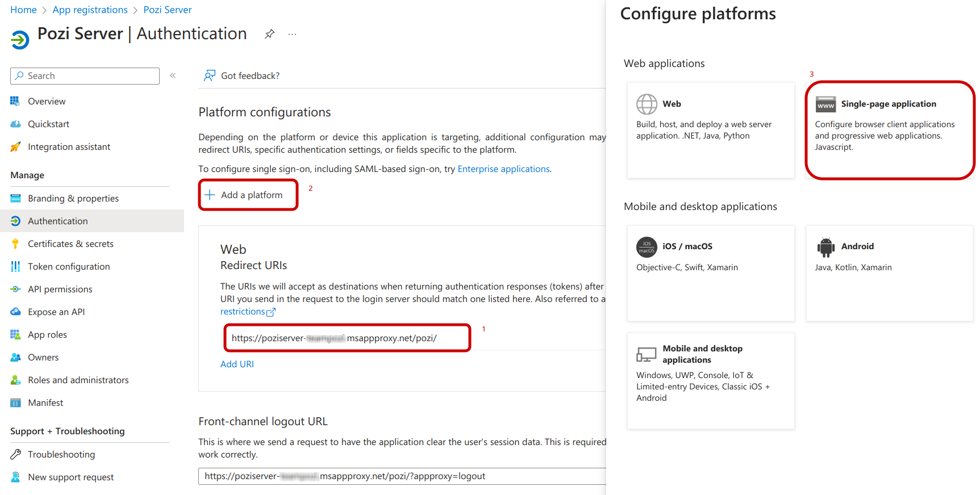Go to API permissions in sidebar
This screenshot has height=495, width=980.
[x=60, y=290]
